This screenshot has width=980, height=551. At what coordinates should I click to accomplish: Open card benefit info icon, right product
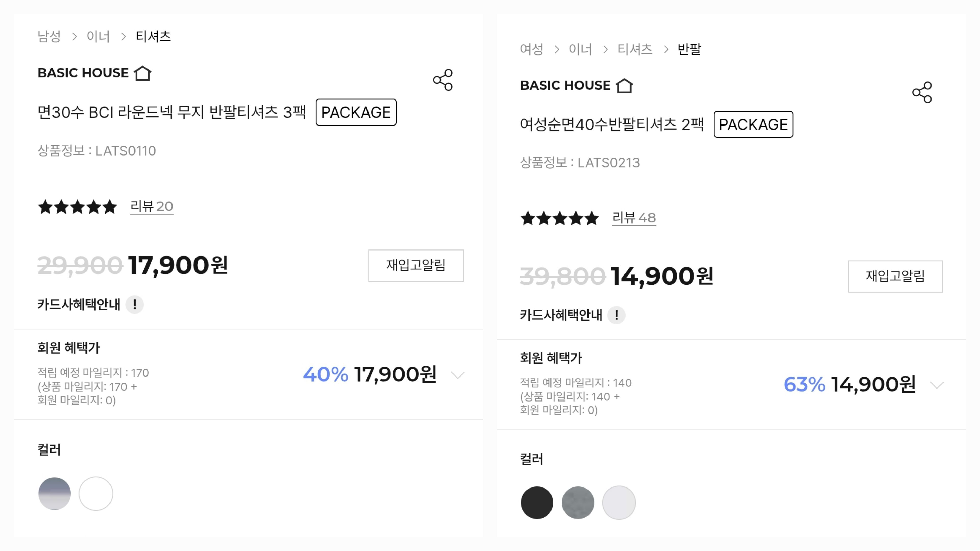coord(616,315)
